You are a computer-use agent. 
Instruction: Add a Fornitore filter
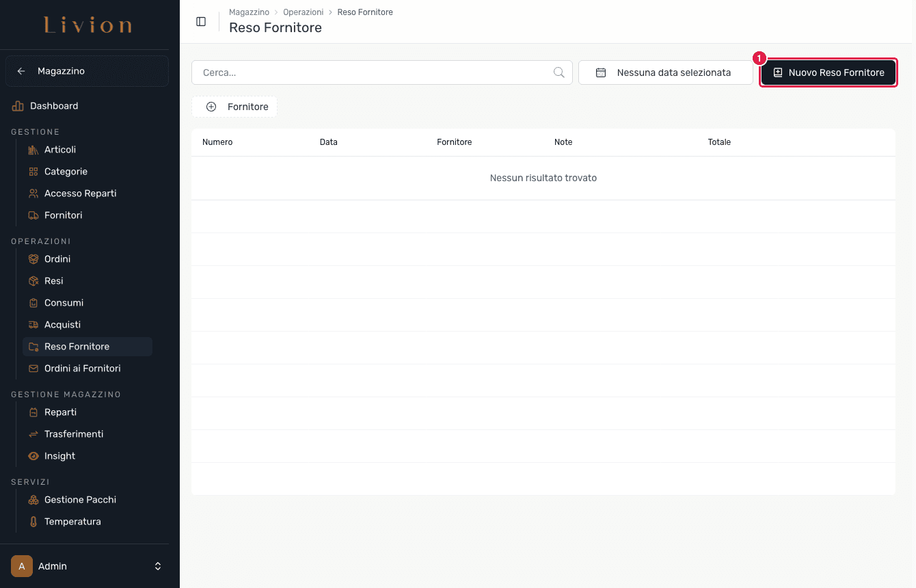[234, 107]
